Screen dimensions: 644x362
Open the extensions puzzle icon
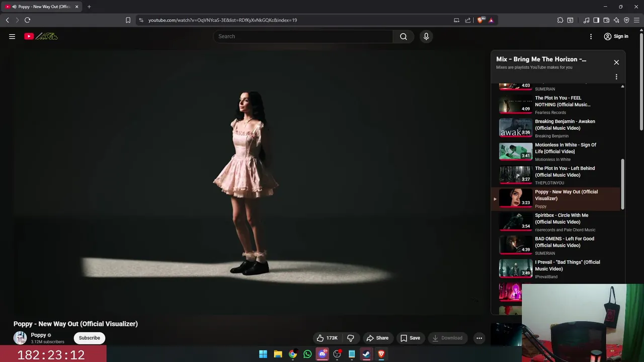pos(560,20)
